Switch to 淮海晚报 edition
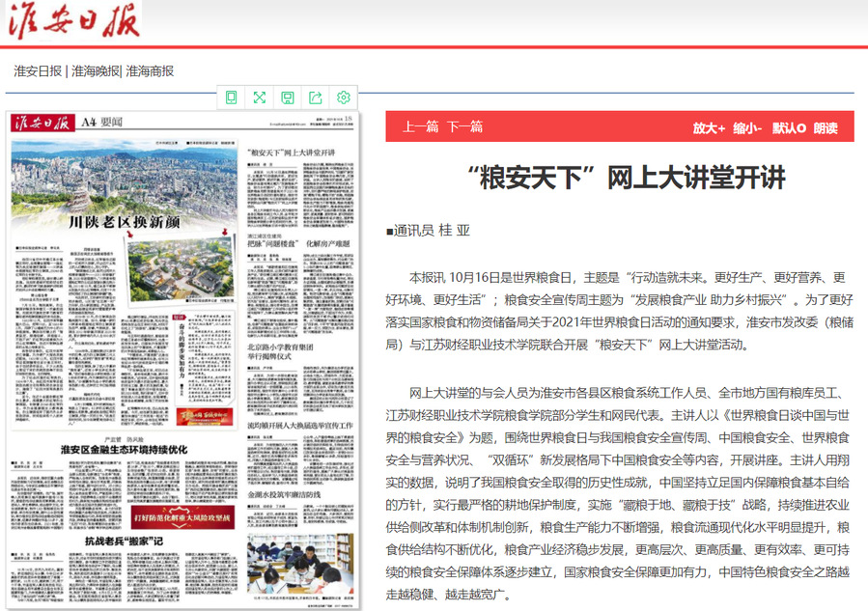The width and height of the screenshot is (868, 611). pos(94,71)
